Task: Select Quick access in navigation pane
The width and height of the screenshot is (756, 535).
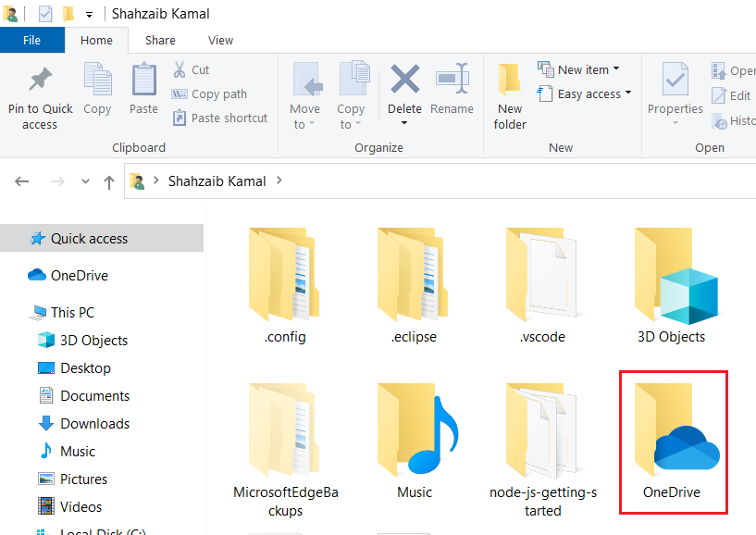Action: 102,238
